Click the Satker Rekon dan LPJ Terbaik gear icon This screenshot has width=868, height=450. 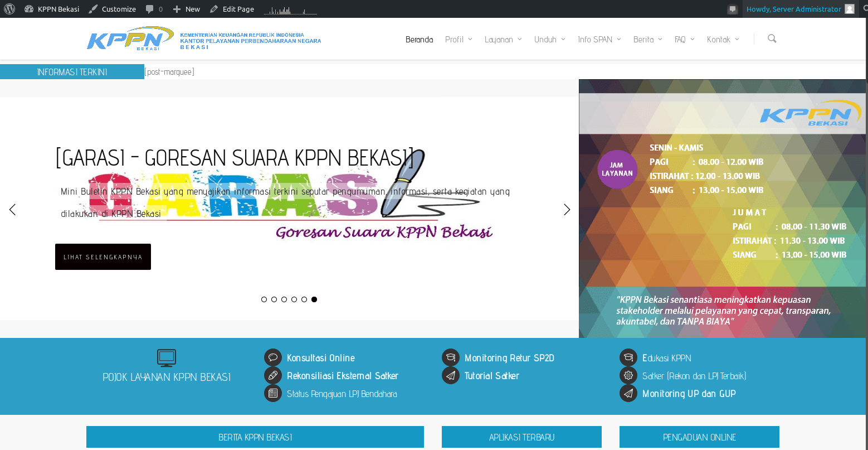coord(628,375)
